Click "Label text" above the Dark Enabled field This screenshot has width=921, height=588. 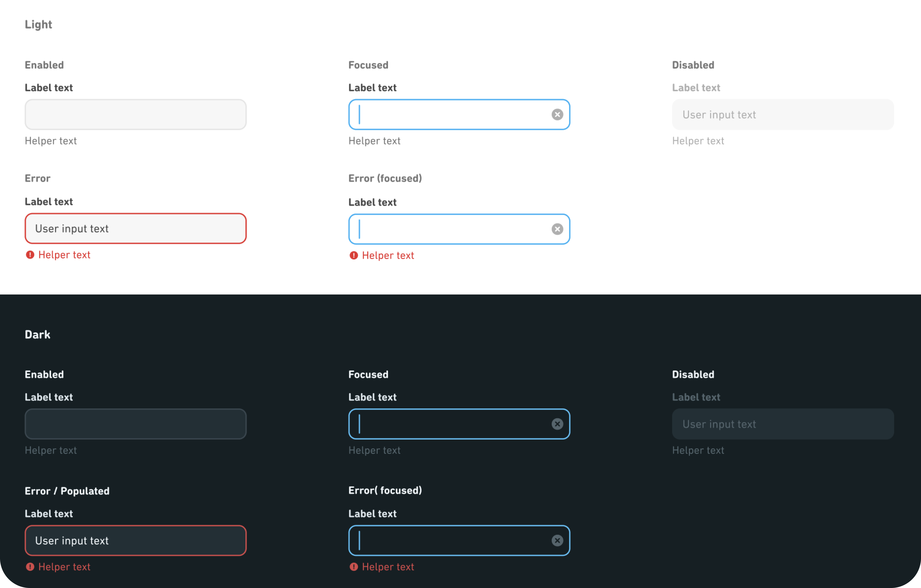pyautogui.click(x=49, y=397)
